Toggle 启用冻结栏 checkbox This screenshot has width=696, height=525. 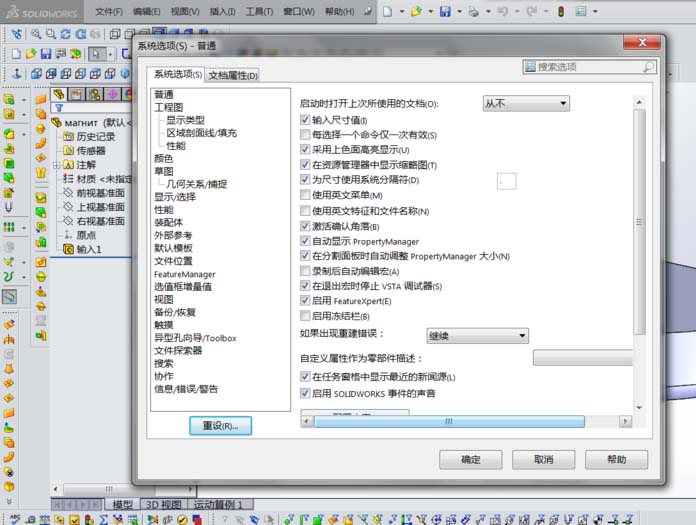coord(305,316)
